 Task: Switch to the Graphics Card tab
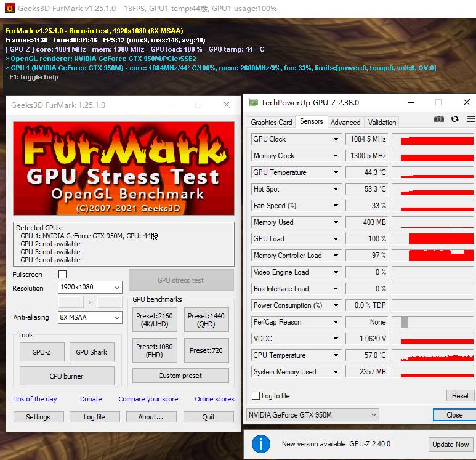pos(271,123)
